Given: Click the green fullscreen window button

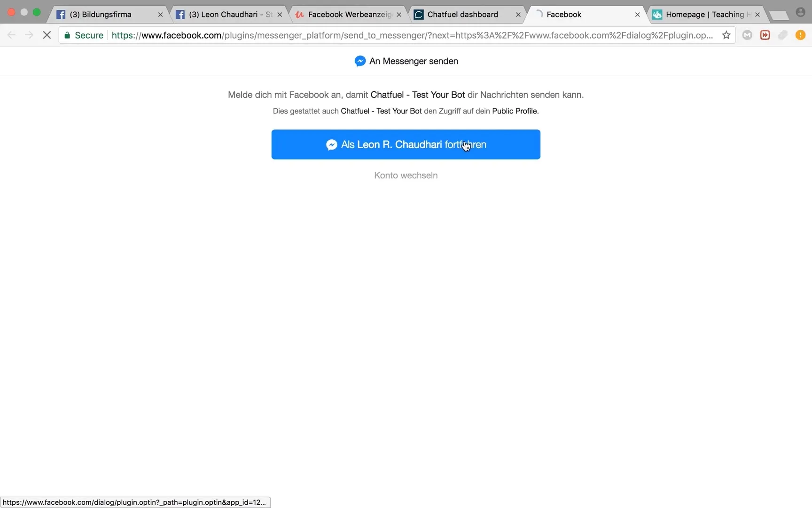Looking at the screenshot, I should tap(37, 12).
